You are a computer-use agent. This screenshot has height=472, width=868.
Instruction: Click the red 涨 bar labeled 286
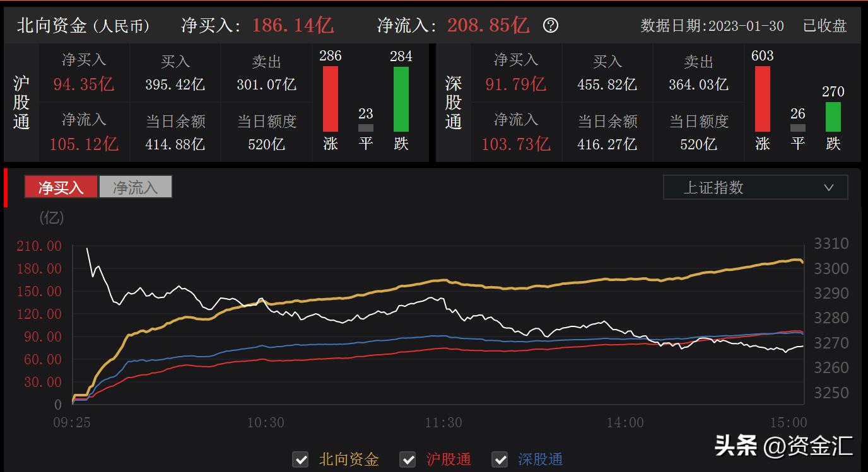[331, 99]
